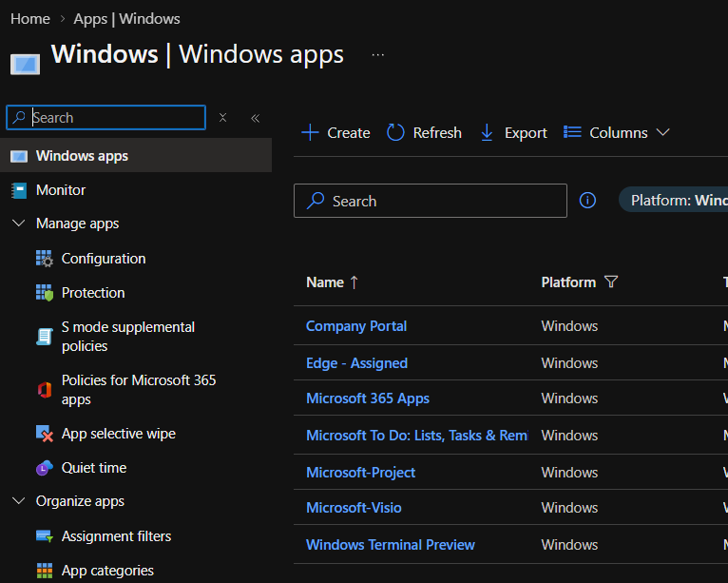
Task: Open the Edge - Assigned app
Action: [x=357, y=362]
